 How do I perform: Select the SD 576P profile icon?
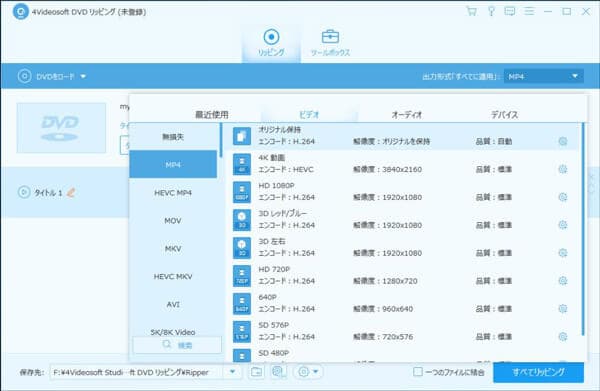(242, 332)
